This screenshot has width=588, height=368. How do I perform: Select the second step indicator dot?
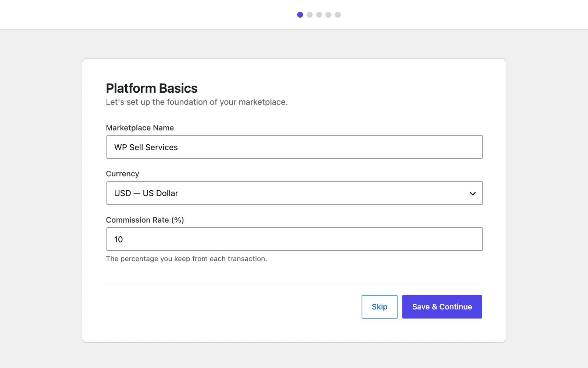309,15
